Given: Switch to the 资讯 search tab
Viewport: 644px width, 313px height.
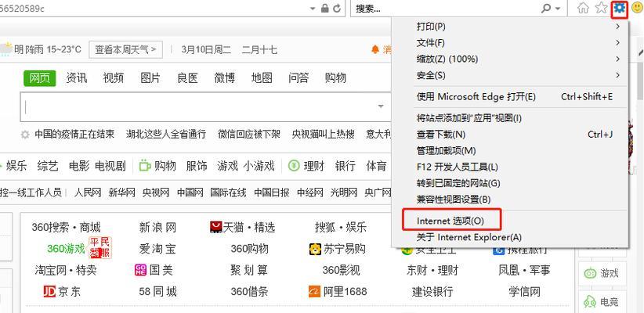Looking at the screenshot, I should coord(77,78).
